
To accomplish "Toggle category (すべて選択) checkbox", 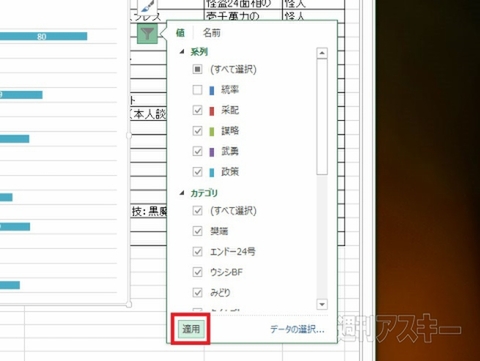I will 197,211.
